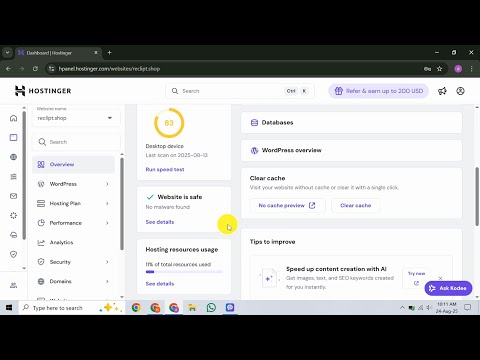The width and height of the screenshot is (480, 360).
Task: Show hidden system tray icons
Action: pyautogui.click(x=402, y=308)
